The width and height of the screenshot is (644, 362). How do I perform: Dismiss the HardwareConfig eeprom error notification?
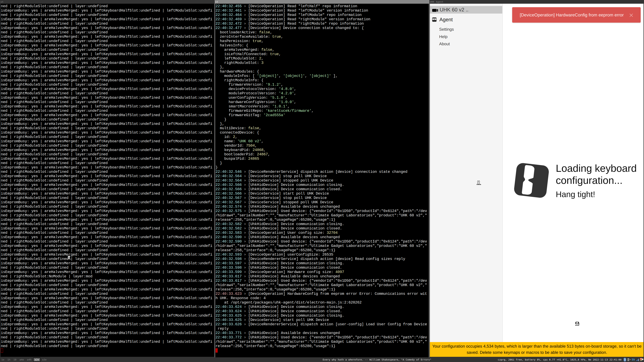coord(631,15)
